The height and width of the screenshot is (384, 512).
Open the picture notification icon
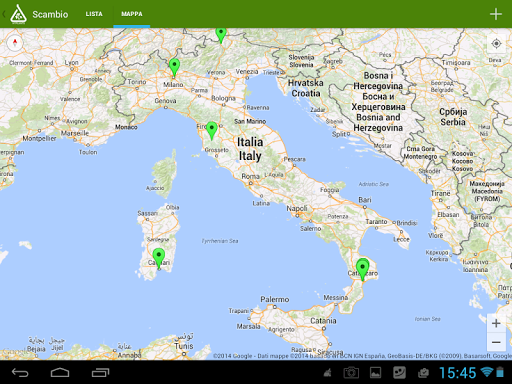point(376,372)
